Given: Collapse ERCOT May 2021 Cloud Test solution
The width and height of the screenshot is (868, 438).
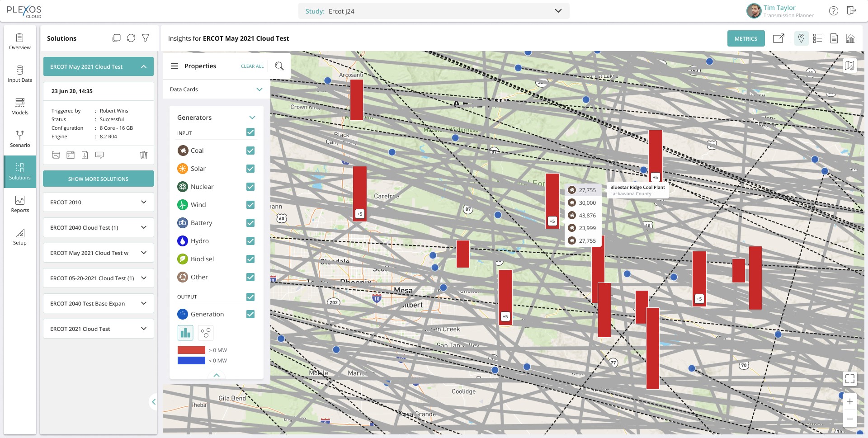Looking at the screenshot, I should 144,66.
